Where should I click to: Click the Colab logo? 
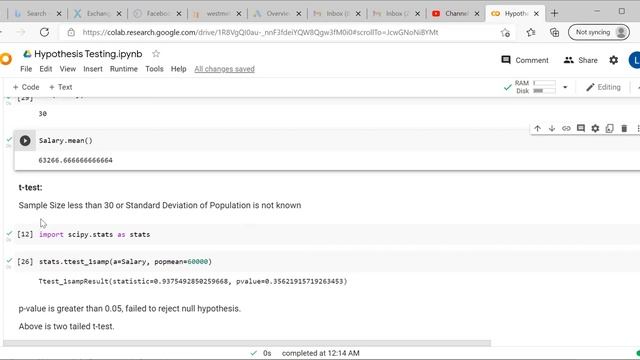(x=6, y=59)
